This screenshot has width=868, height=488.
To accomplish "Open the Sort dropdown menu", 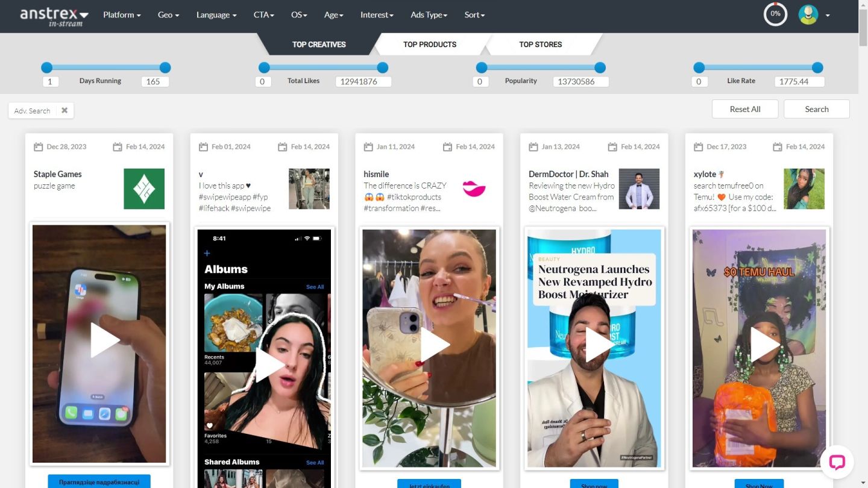I will [474, 14].
